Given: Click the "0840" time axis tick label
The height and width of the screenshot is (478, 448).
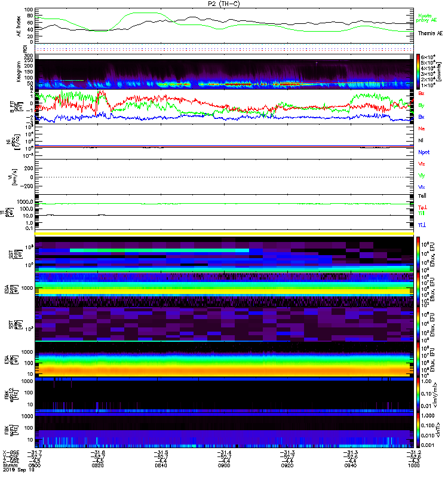Looking at the screenshot, I should 161,465.
